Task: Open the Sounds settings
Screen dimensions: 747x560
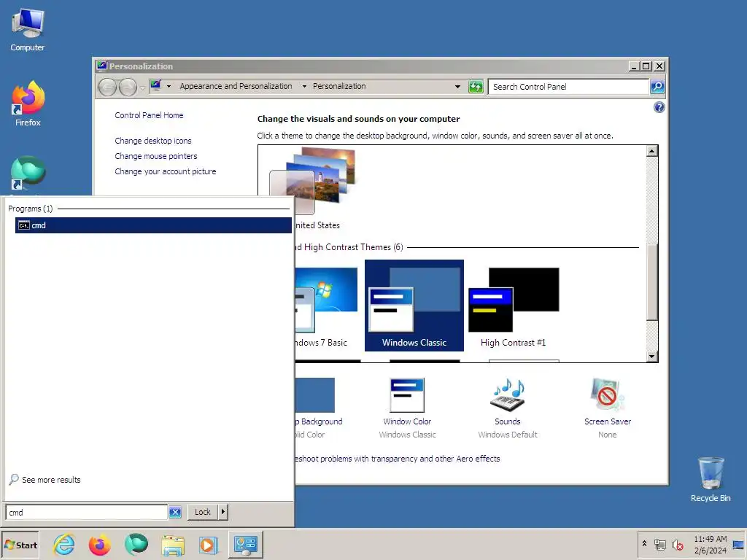Action: coord(508,408)
